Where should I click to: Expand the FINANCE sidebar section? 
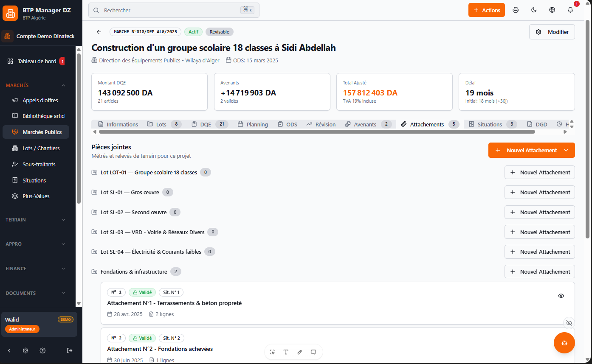point(36,269)
